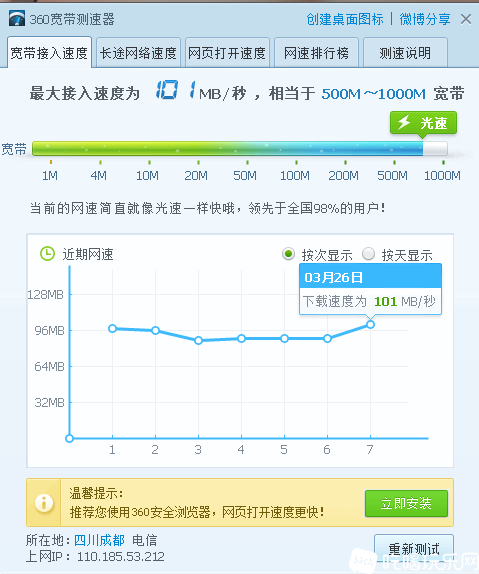This screenshot has height=574, width=479.
Task: Click 微博分享 link
Action: [425, 19]
